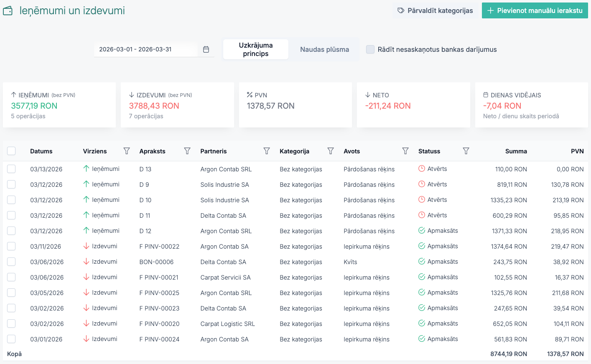Click the filter icon for Virziens column
The height and width of the screenshot is (364, 591).
click(x=127, y=151)
